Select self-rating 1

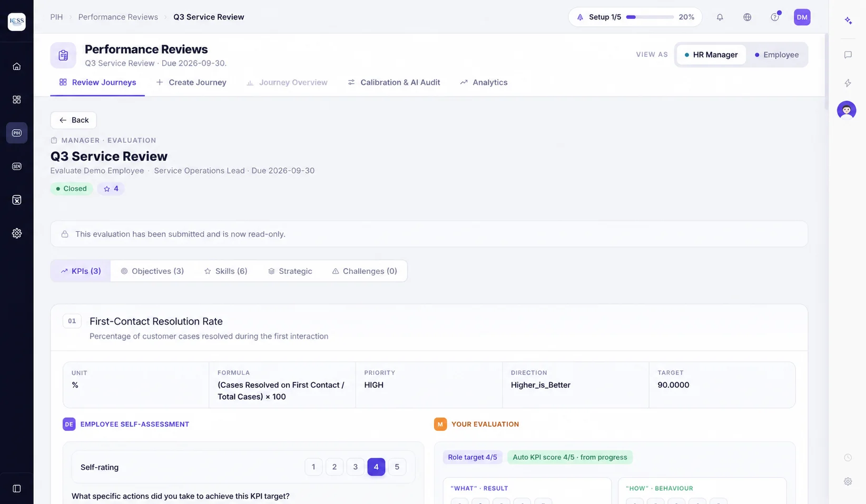313,467
